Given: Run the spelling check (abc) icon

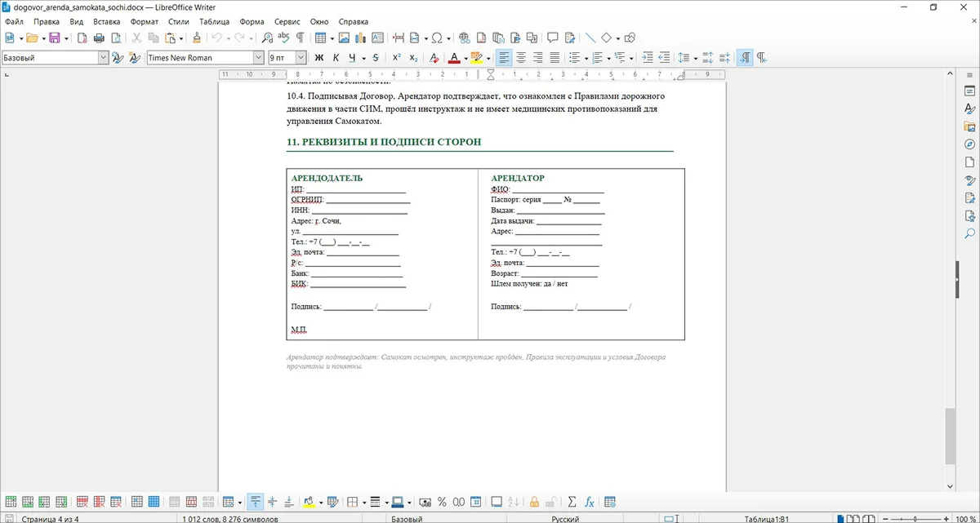Looking at the screenshot, I should 283,38.
